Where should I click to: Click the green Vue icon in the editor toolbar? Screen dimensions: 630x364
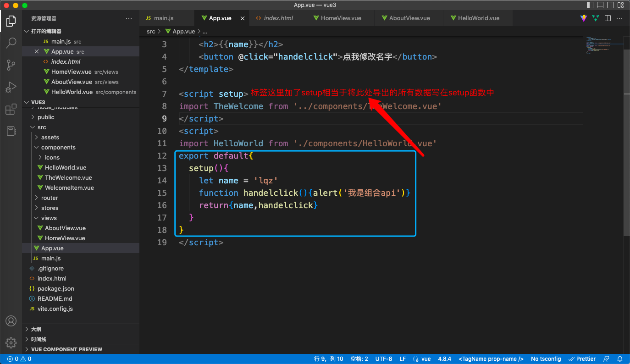click(x=596, y=18)
